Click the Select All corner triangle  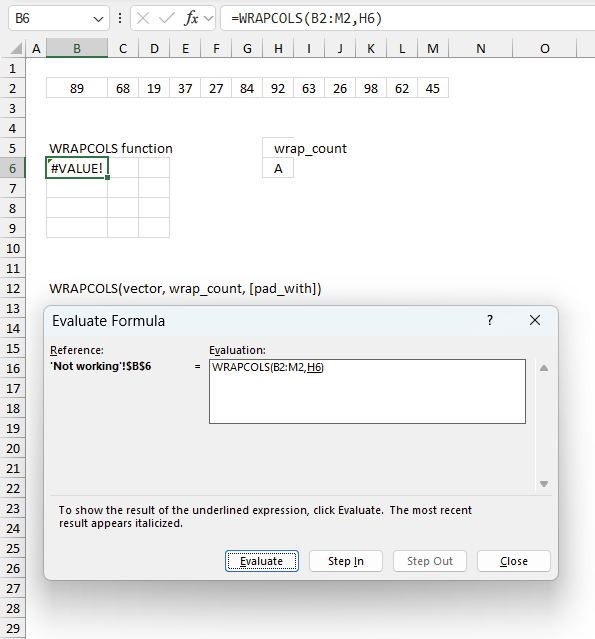tap(16, 48)
